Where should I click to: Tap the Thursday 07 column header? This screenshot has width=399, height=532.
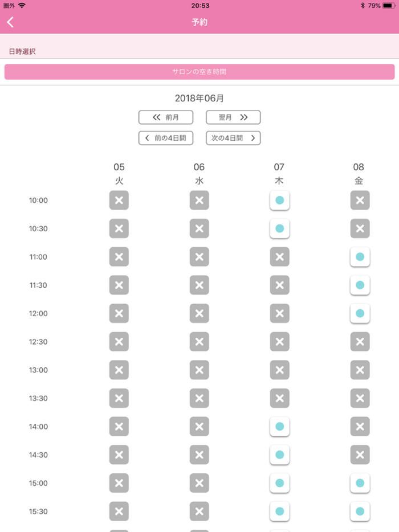point(279,174)
